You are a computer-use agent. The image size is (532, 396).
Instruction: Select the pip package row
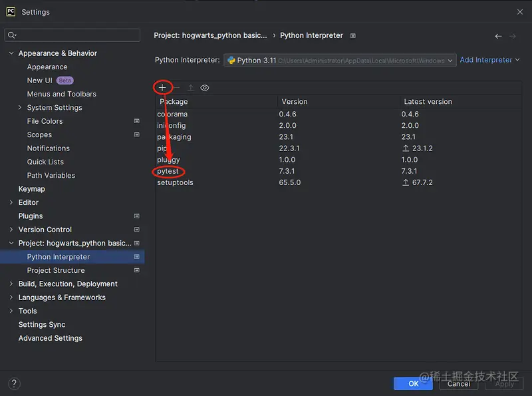338,148
